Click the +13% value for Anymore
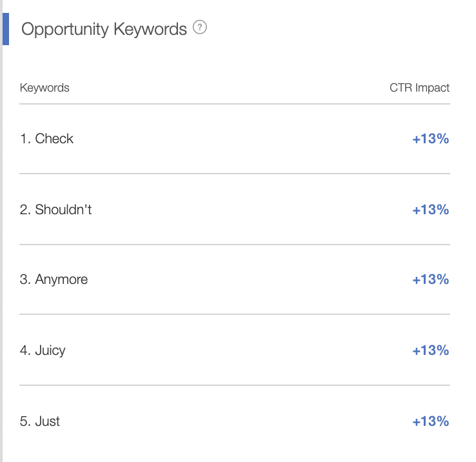The width and height of the screenshot is (476, 462). (x=430, y=279)
